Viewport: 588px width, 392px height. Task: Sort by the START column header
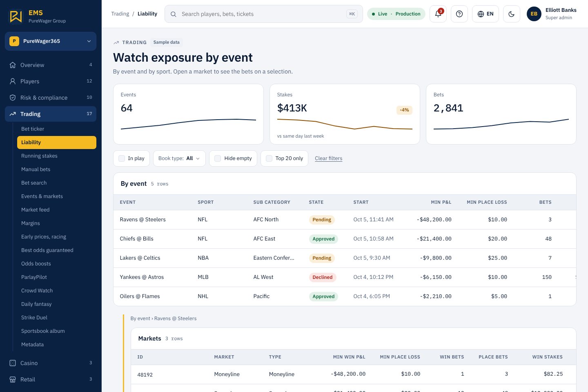click(x=361, y=202)
